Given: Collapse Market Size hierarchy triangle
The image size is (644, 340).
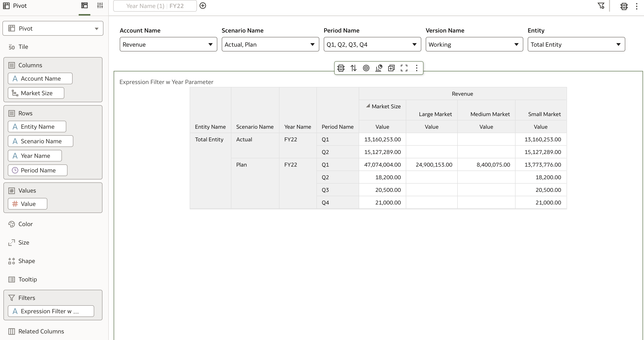Looking at the screenshot, I should 368,106.
